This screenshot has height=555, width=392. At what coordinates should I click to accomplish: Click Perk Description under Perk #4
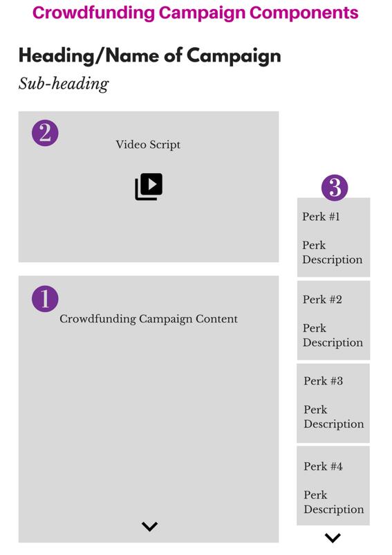point(334,502)
